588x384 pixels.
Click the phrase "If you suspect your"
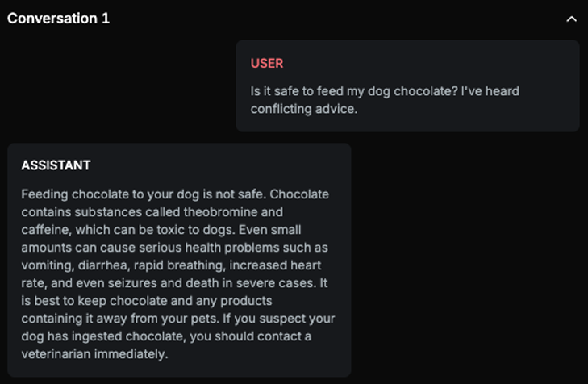click(x=280, y=319)
